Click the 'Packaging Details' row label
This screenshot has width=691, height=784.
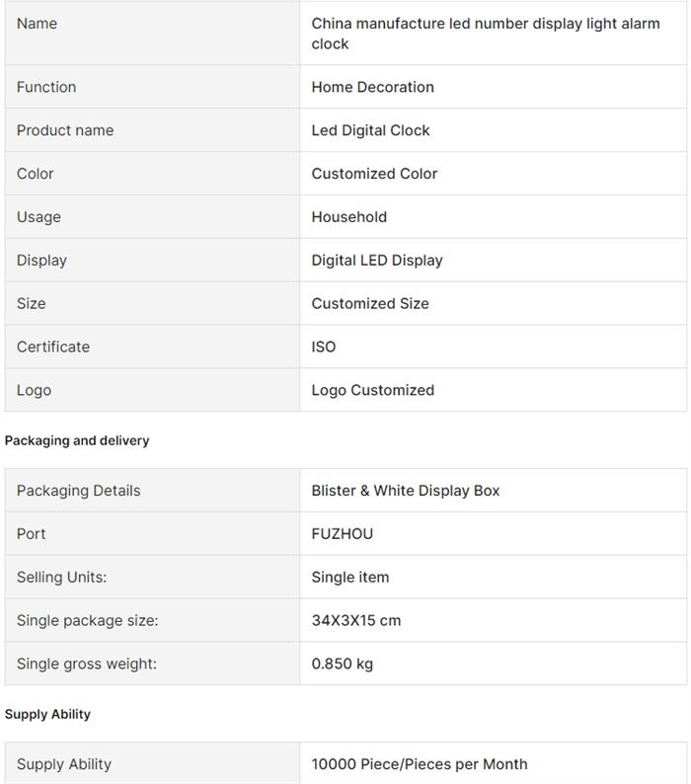point(78,491)
